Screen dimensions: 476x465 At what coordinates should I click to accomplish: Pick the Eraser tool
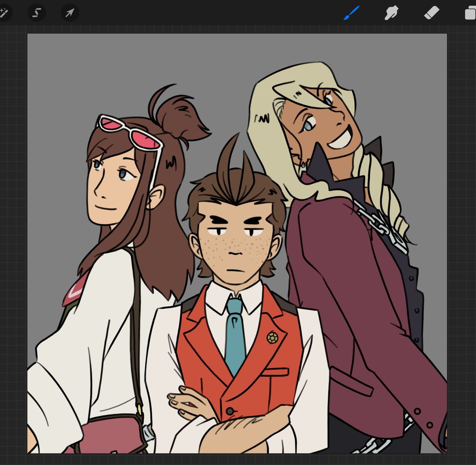[x=431, y=13]
